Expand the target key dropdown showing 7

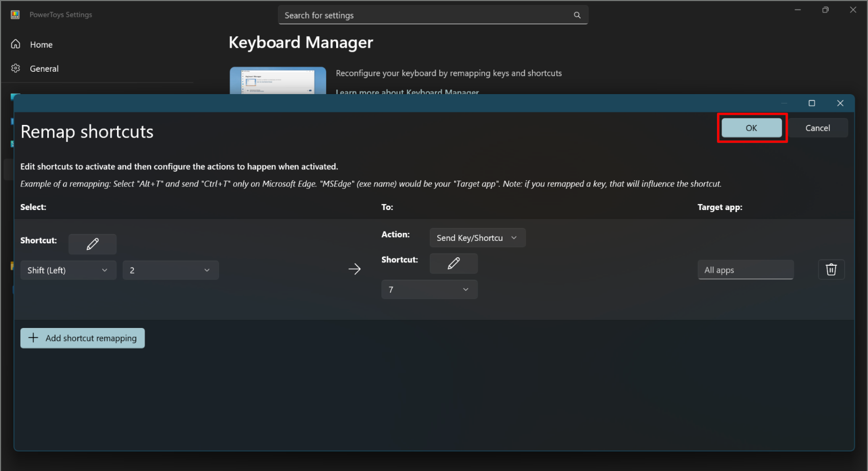429,289
